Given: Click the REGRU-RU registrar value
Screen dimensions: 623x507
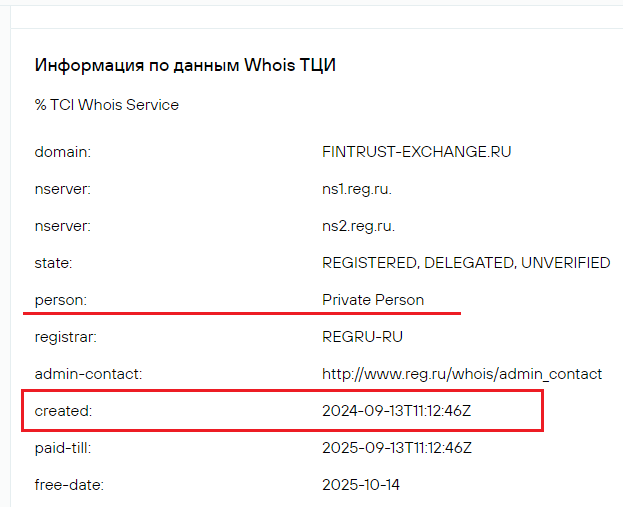Looking at the screenshot, I should click(362, 337).
